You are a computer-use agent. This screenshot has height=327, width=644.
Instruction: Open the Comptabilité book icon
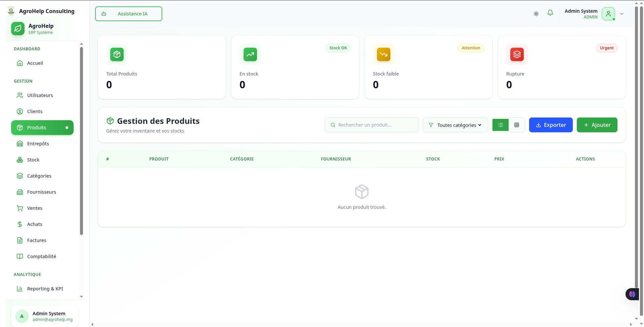click(20, 256)
